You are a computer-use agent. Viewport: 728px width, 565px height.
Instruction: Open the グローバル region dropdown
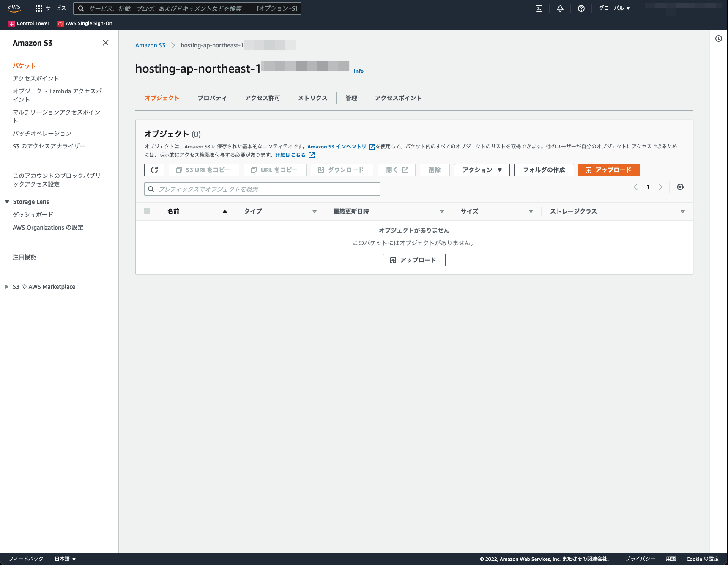click(614, 8)
